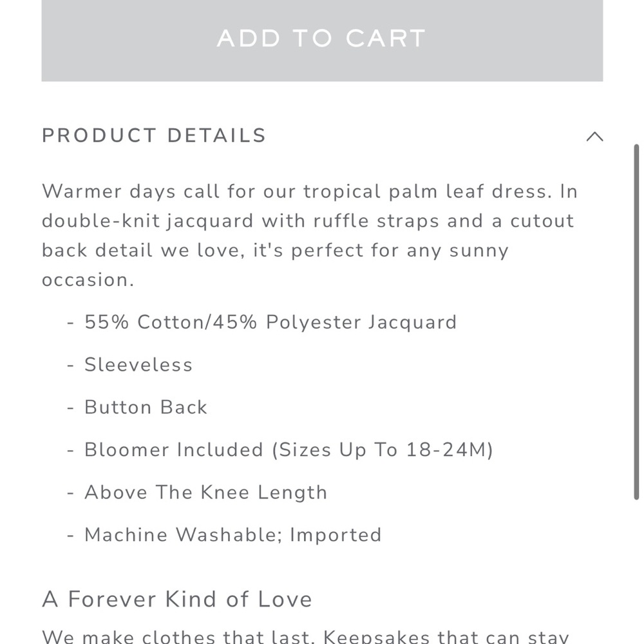Tap the ADD TO CART button

pyautogui.click(x=322, y=40)
